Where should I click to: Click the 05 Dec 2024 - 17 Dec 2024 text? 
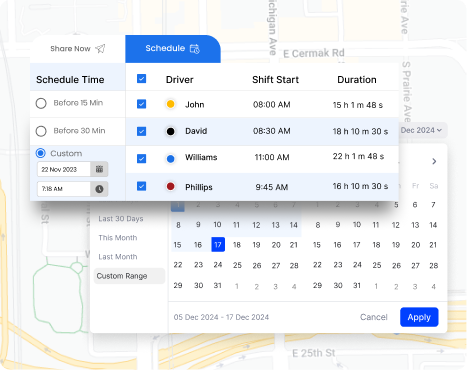coord(221,317)
